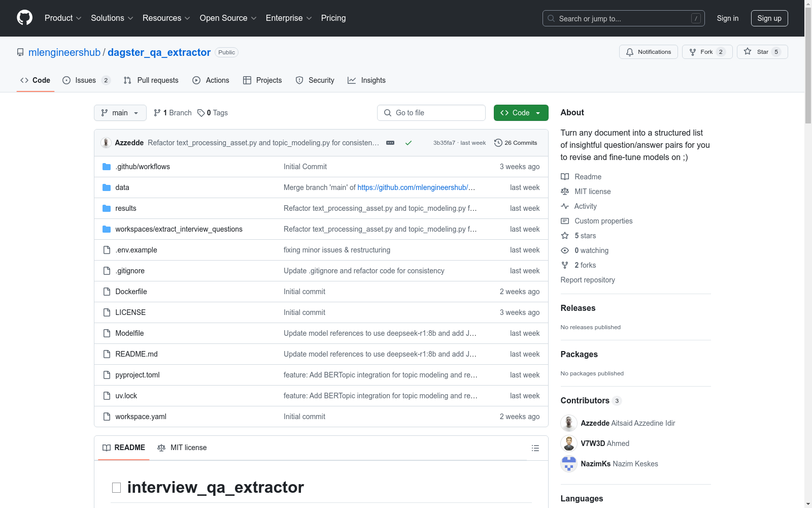Open the pyproject.toml file
This screenshot has height=508, width=812.
click(x=138, y=375)
